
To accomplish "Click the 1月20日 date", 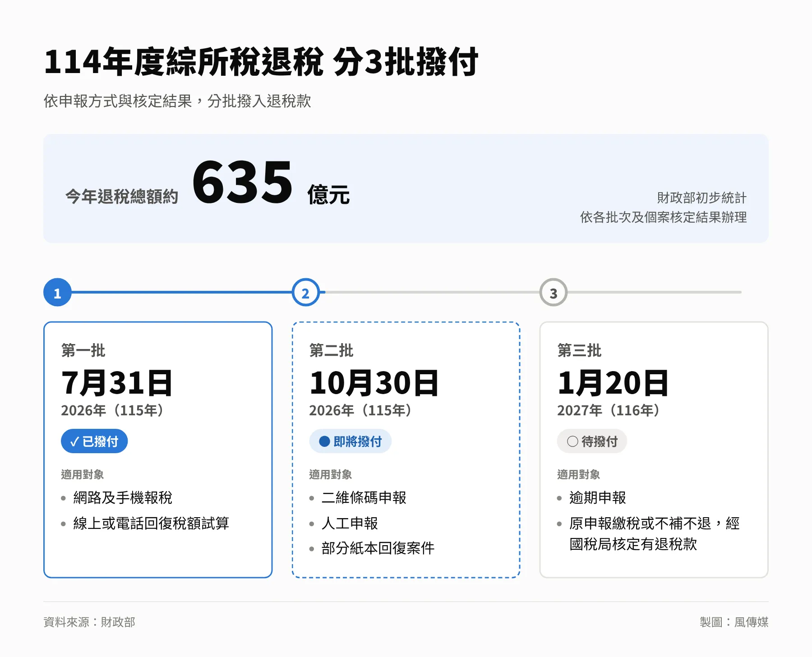I will (x=613, y=383).
